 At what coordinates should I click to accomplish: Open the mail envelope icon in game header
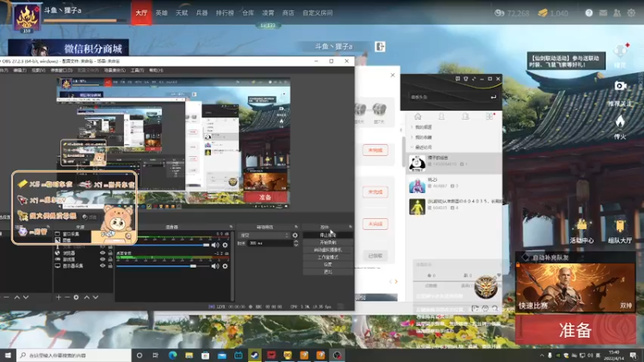click(x=603, y=13)
